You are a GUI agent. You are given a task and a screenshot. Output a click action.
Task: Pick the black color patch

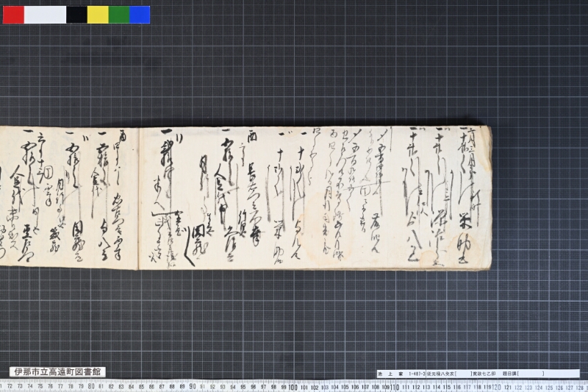(77, 15)
